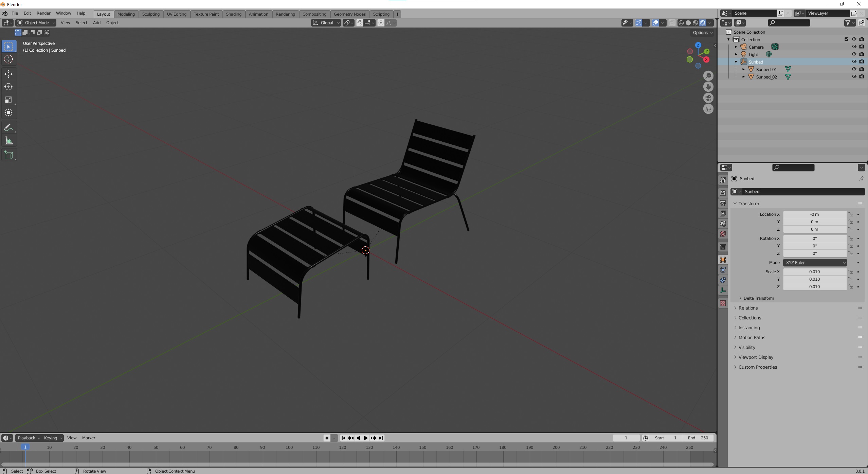Activate the Add Cube tool
The image size is (868, 474).
tap(8, 155)
